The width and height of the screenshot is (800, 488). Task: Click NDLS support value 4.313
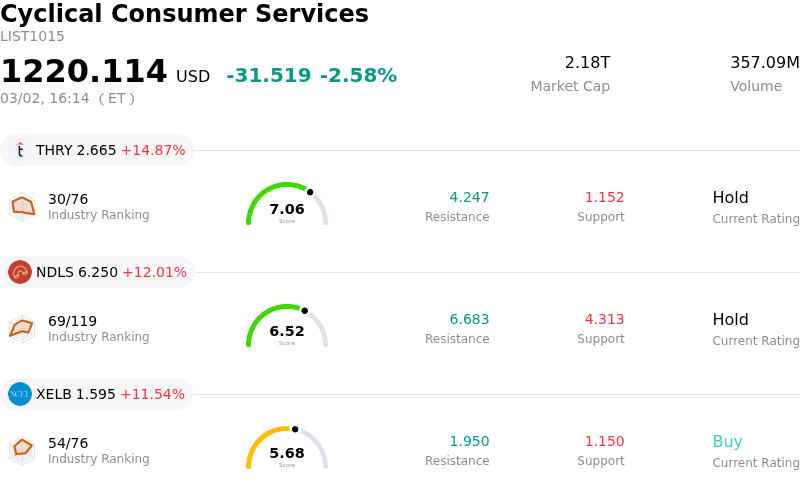[x=604, y=319]
